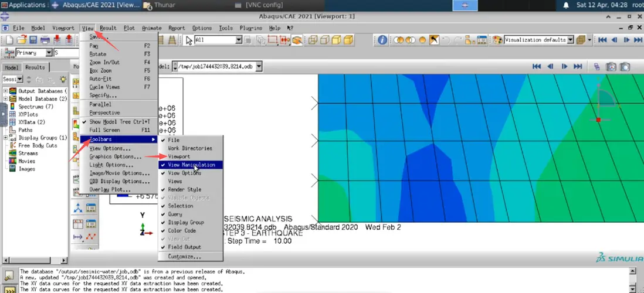Image resolution: width=644 pixels, height=293 pixels.
Task: Click the wireframe cube render icon
Action: click(x=313, y=40)
